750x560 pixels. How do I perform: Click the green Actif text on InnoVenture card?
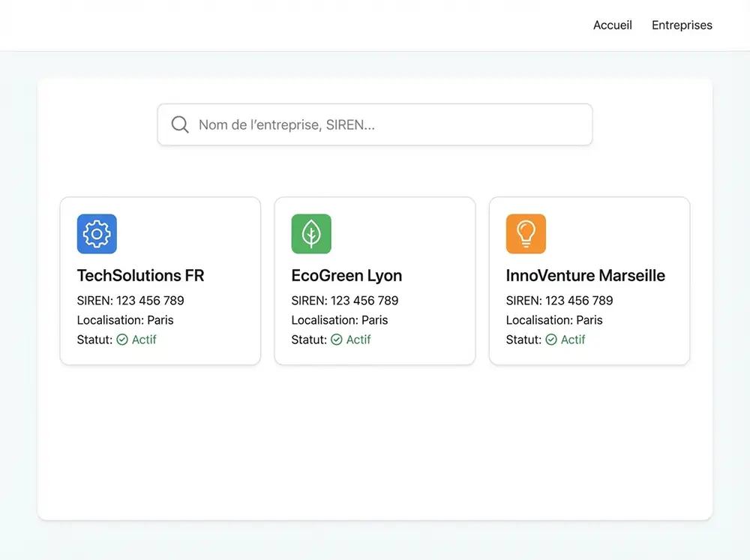[573, 340]
